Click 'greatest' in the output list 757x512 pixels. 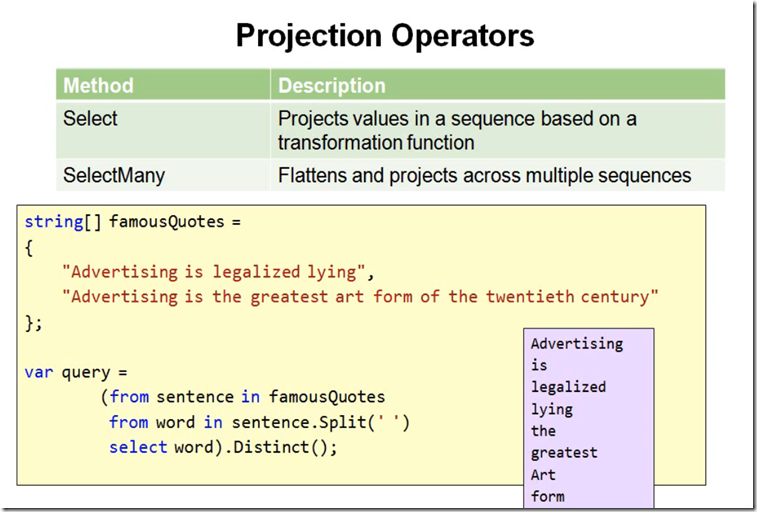click(564, 452)
